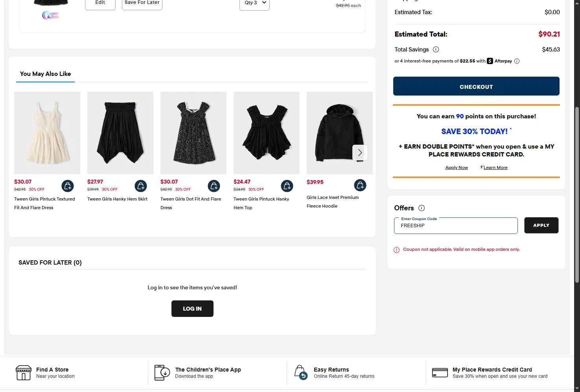This screenshot has width=580, height=392.
Task: Click the Log In button
Action: coord(192,309)
